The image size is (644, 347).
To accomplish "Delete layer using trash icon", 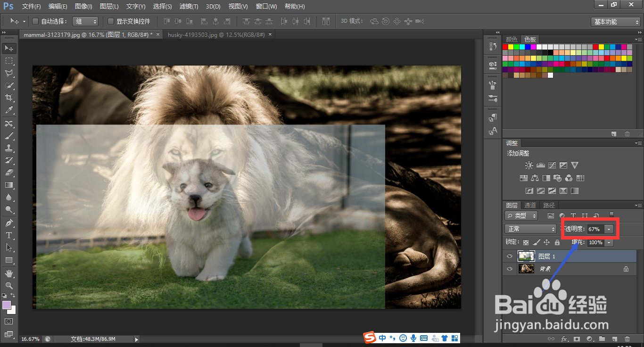I will [x=627, y=339].
